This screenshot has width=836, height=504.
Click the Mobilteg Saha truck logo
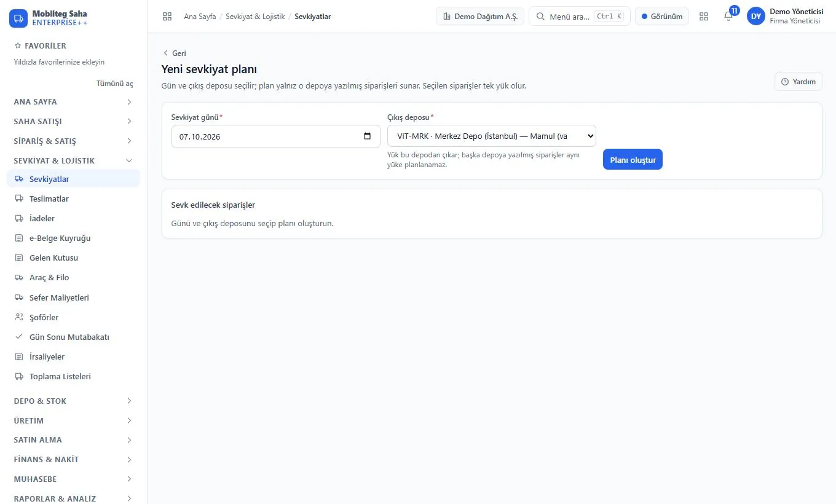coord(18,18)
